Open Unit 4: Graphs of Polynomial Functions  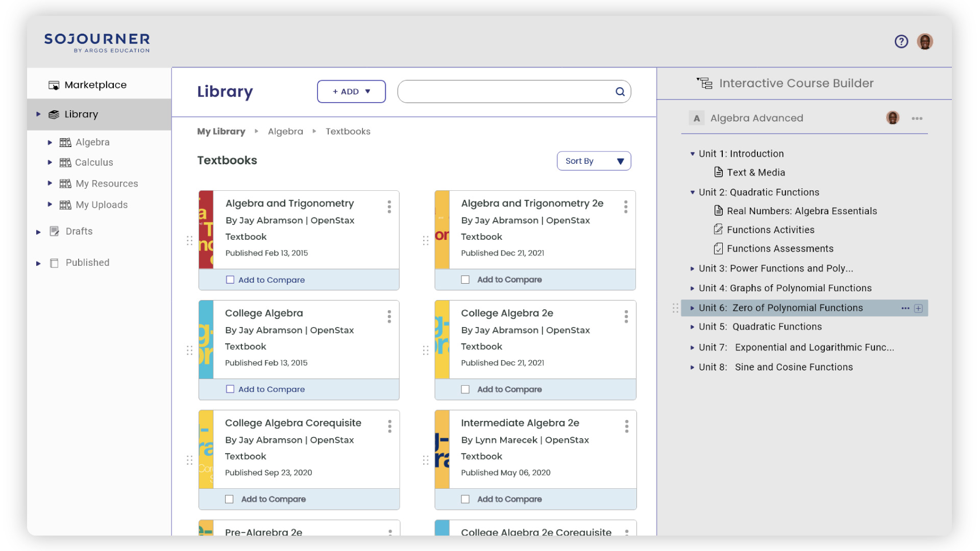(x=785, y=288)
